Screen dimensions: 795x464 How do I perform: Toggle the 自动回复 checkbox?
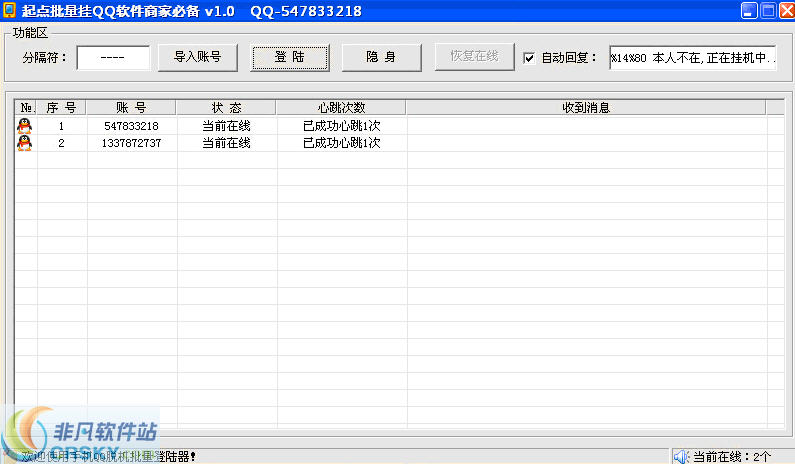pyautogui.click(x=529, y=58)
